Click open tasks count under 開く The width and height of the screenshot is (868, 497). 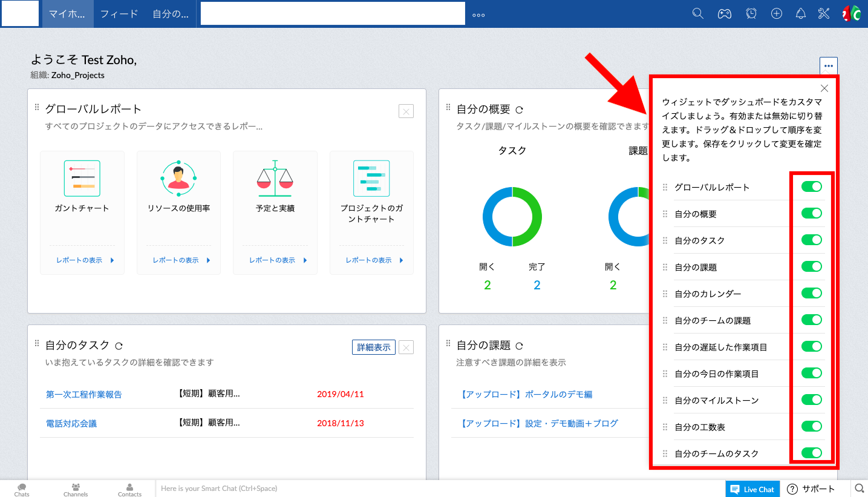(x=488, y=285)
